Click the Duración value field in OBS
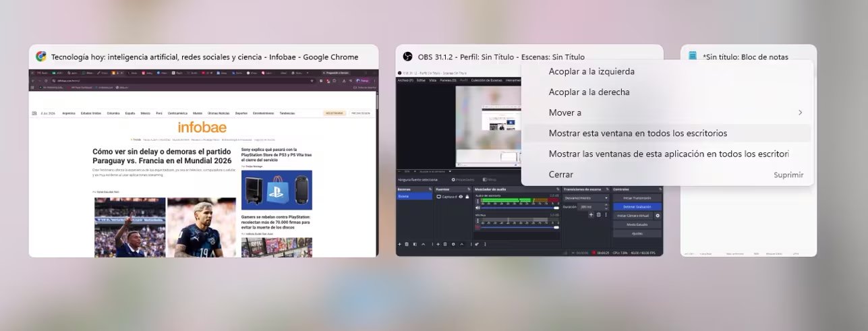Viewport: 868px width, 331px height. (594, 207)
